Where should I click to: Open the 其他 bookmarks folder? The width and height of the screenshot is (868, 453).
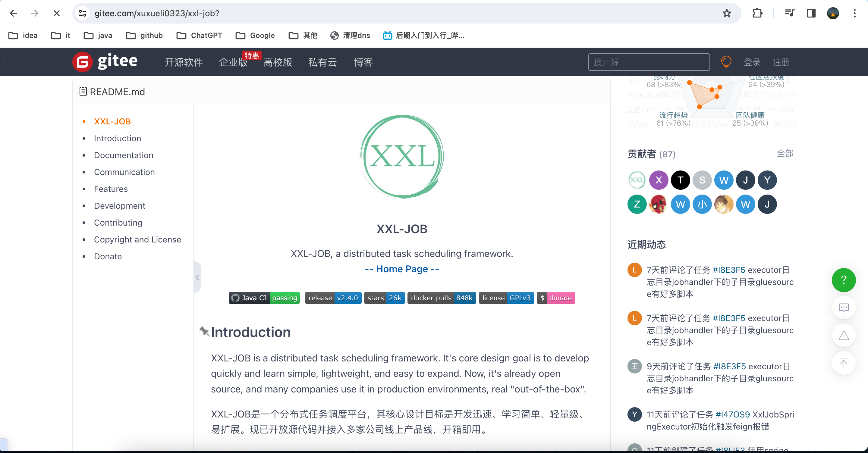tap(303, 35)
